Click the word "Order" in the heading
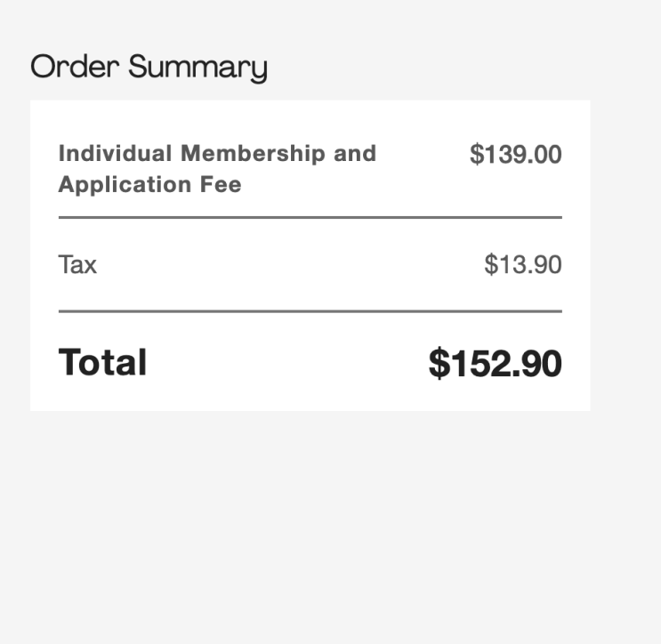 75,67
